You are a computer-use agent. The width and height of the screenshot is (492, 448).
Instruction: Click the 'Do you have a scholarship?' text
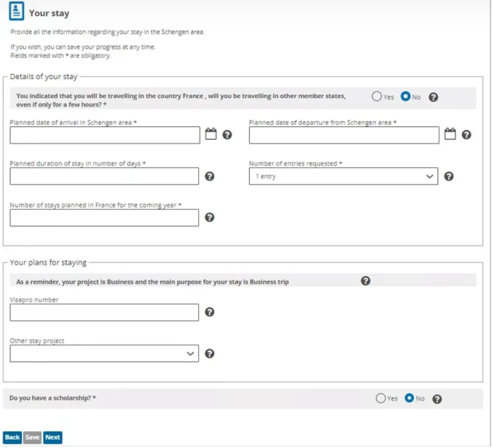coord(52,398)
